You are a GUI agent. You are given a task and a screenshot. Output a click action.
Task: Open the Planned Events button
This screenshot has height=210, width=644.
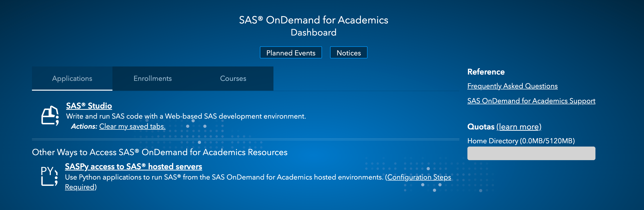tap(291, 53)
